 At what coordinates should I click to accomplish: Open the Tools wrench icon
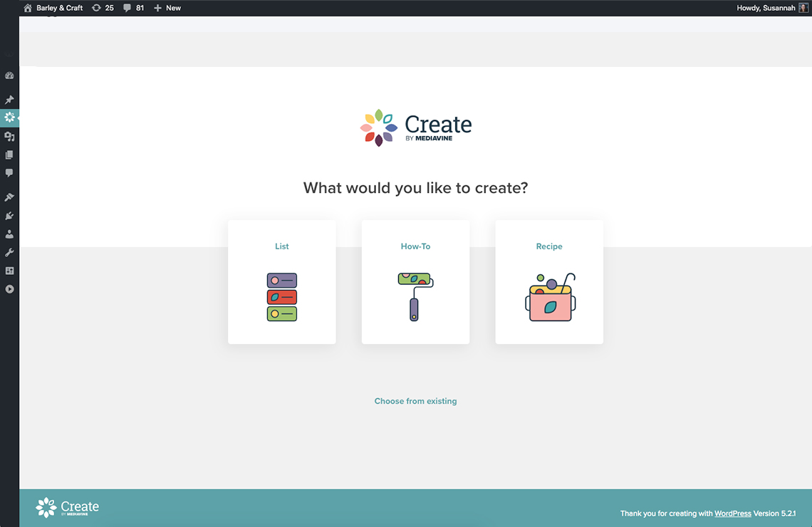point(9,253)
